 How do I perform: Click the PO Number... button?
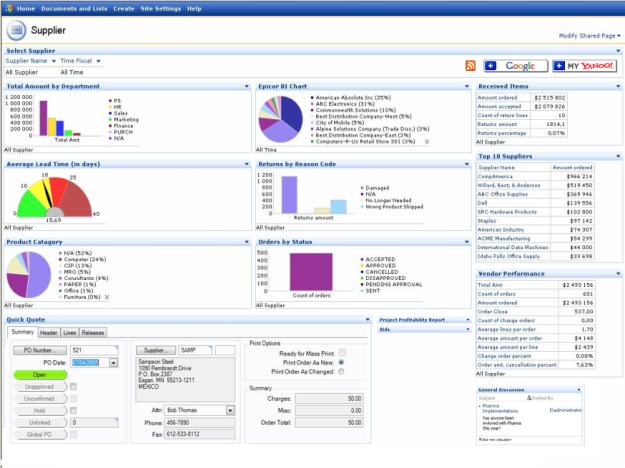click(x=40, y=350)
